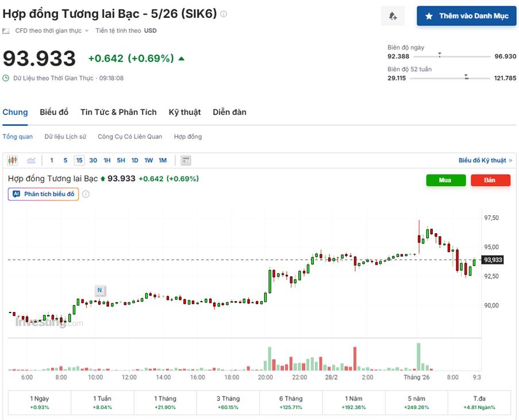
Task: Select the 30 minute interval
Action: 93,160
